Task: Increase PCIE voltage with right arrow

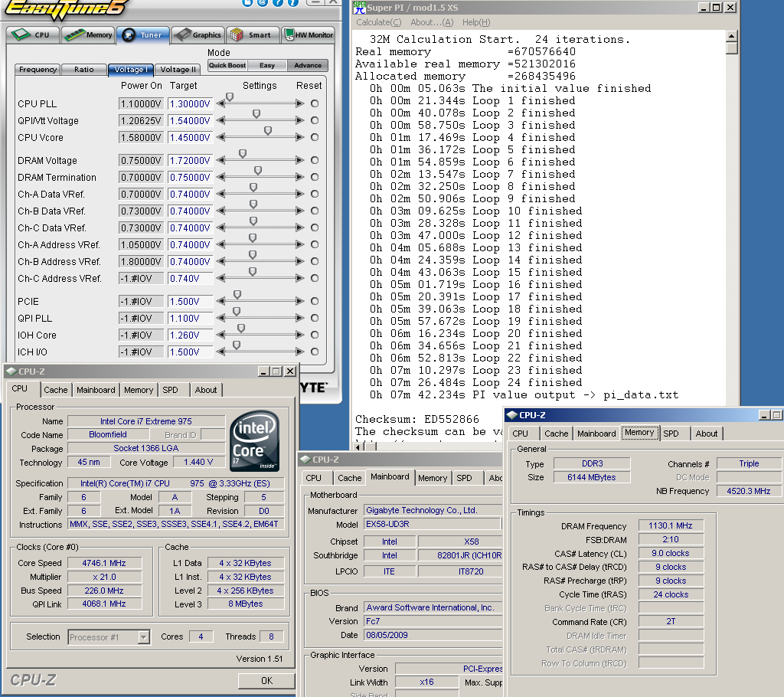Action: [300, 301]
